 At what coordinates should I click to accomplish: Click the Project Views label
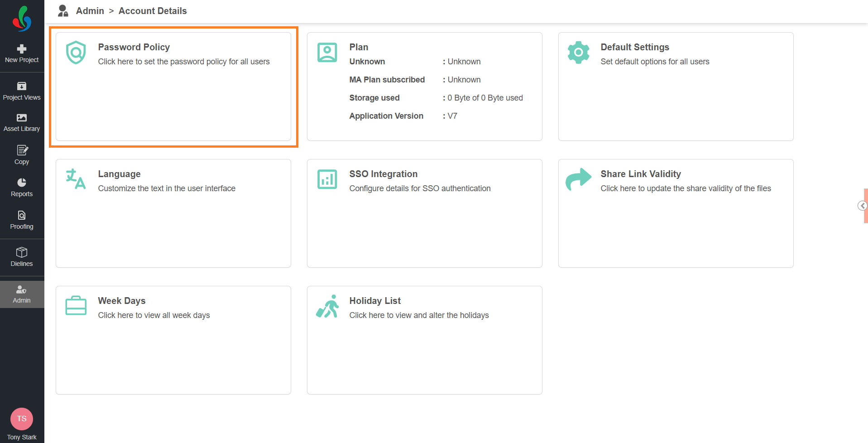coord(22,97)
